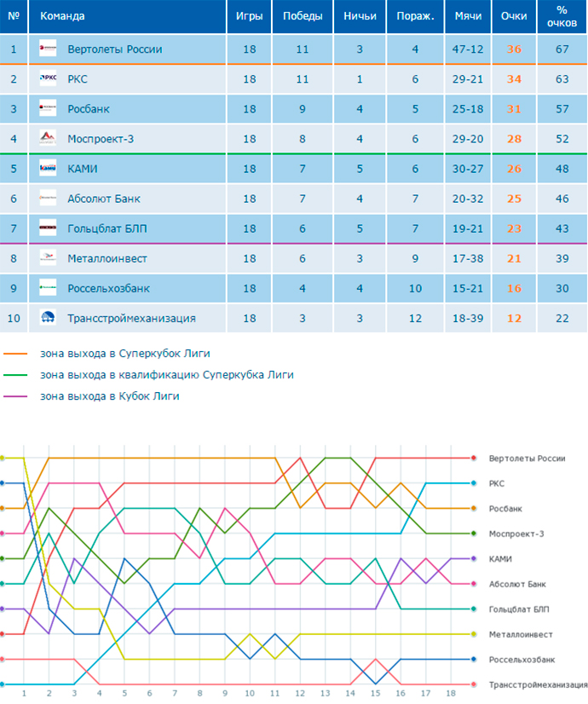Image resolution: width=588 pixels, height=704 pixels.
Task: Click the % очков column header
Action: (x=562, y=16)
